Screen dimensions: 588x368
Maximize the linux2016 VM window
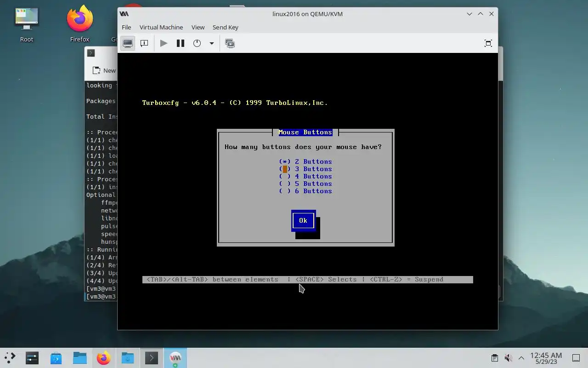(481, 14)
